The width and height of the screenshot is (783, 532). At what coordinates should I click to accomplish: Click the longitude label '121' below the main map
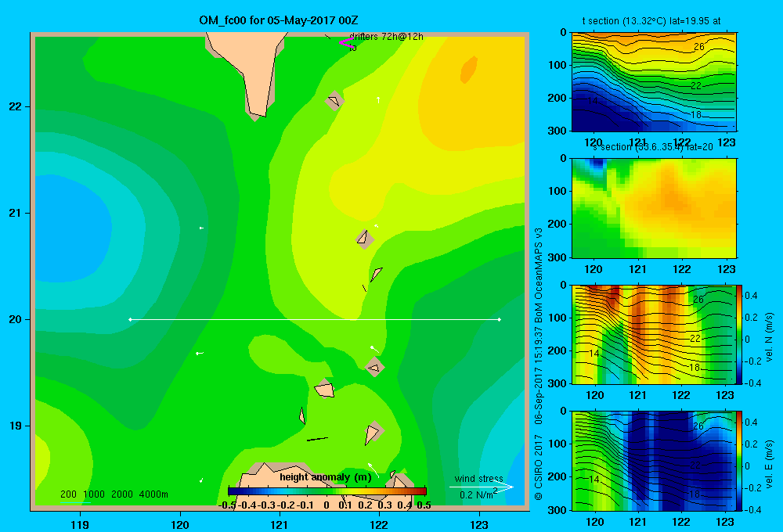(280, 524)
